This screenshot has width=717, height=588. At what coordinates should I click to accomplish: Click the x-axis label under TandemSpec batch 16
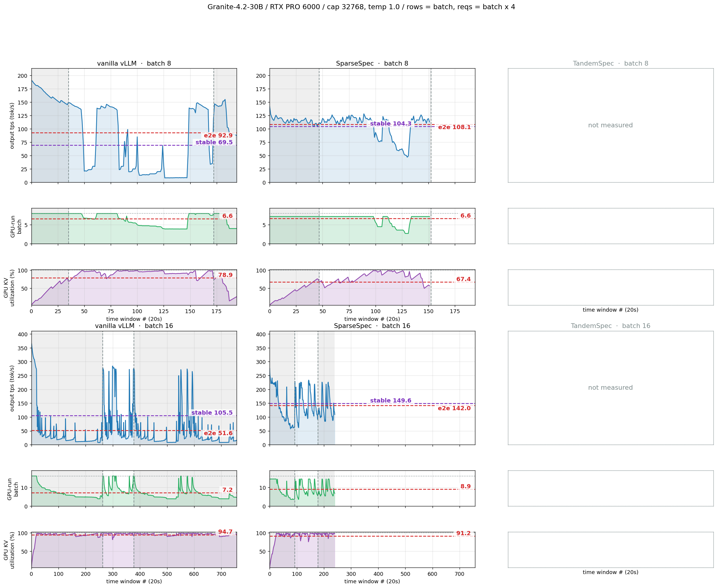610,573
